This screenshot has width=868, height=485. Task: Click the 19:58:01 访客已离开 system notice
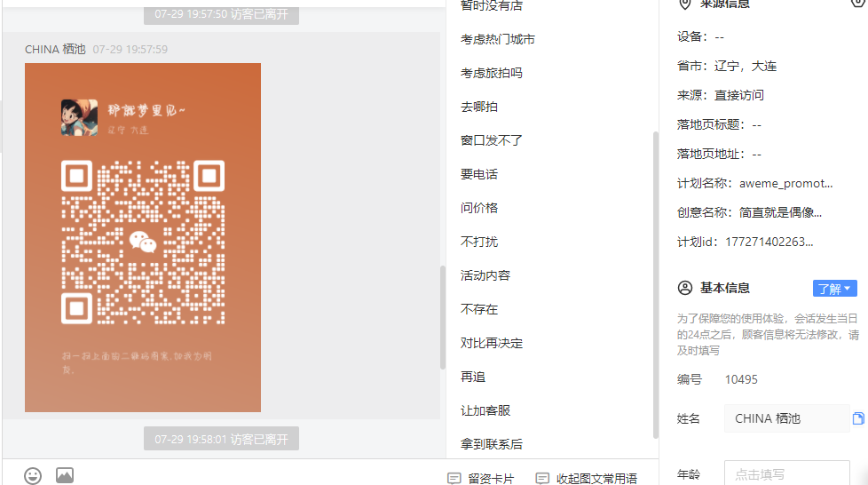221,439
